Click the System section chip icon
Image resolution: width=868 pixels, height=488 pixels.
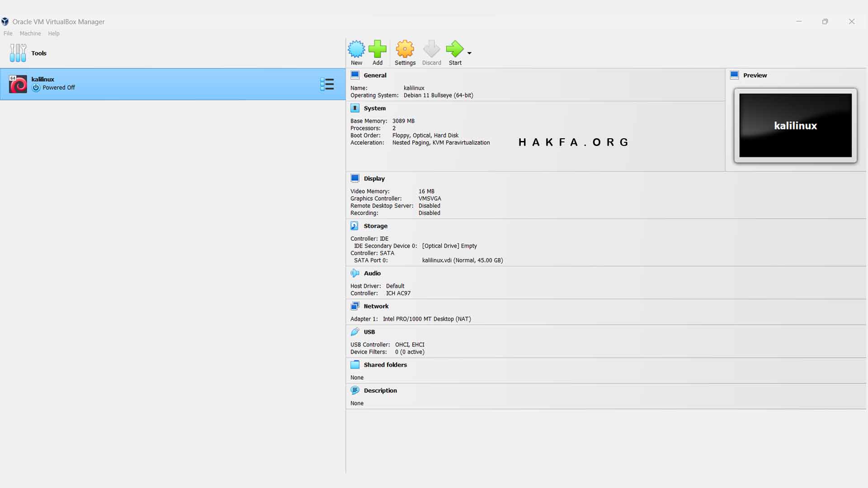[x=355, y=108]
